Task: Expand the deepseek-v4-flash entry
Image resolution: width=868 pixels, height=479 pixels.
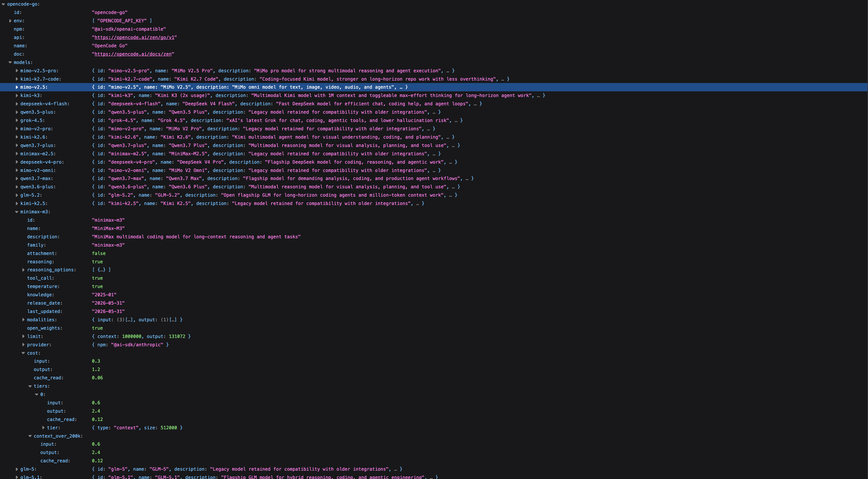Action: click(17, 104)
